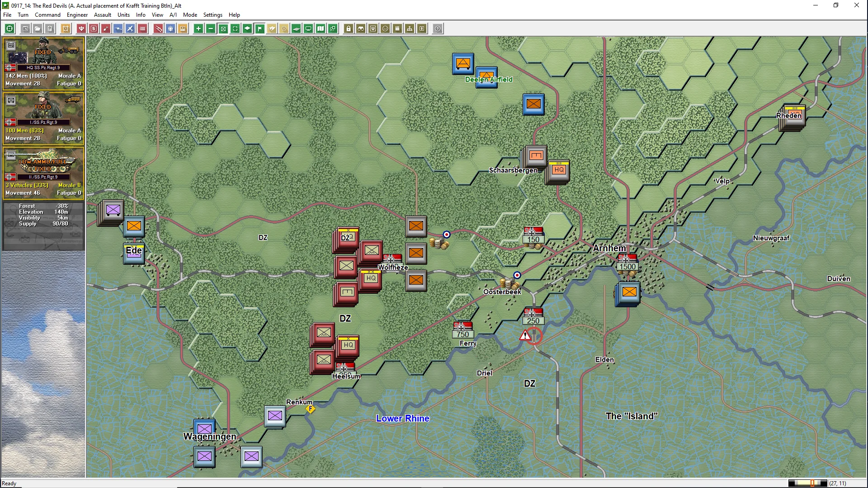Click the green diamond toolbar icon
This screenshot has width=868, height=488.
(247, 29)
